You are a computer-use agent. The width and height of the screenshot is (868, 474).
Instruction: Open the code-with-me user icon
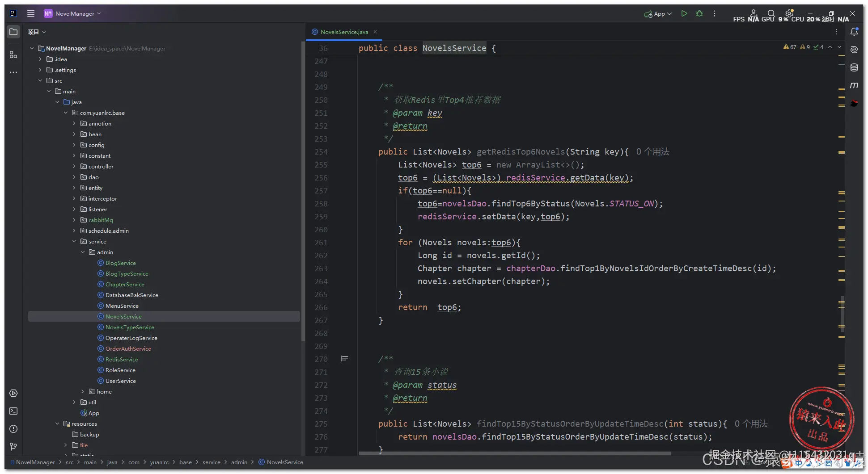[754, 13]
